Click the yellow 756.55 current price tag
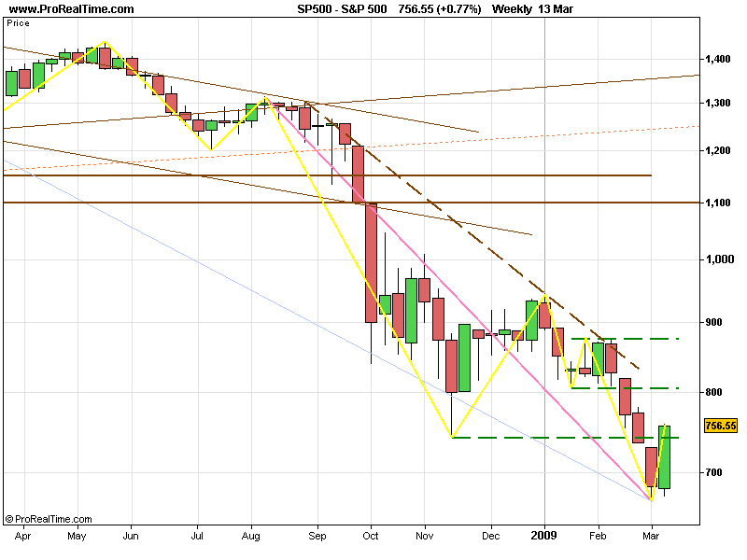The height and width of the screenshot is (560, 747). 720,426
